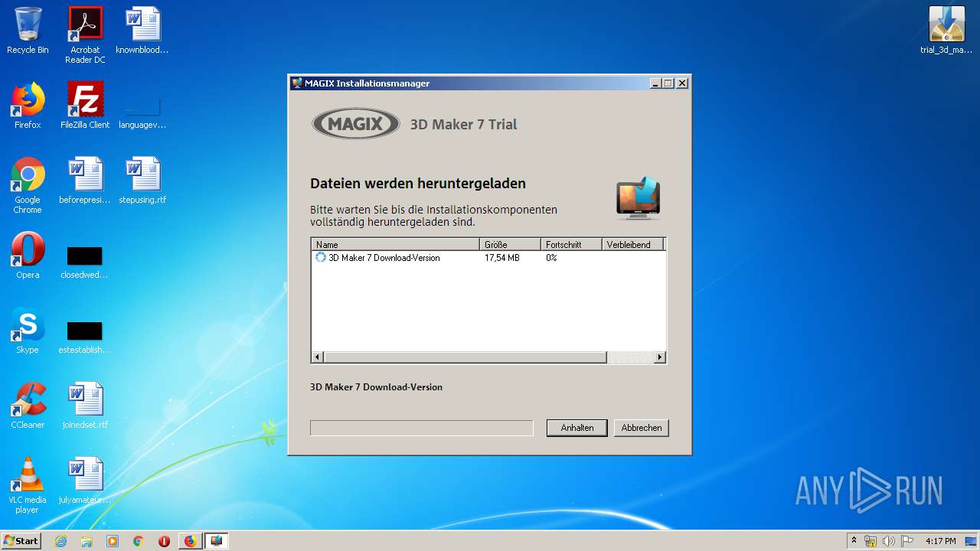Screen dimensions: 980x551
Task: Select the trial_3d_ma installer icon
Action: (x=946, y=31)
